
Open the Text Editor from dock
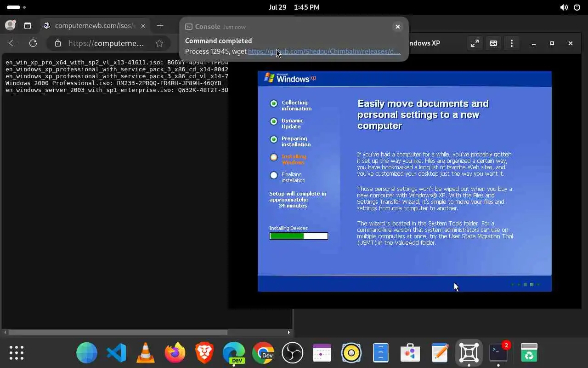[x=440, y=353]
